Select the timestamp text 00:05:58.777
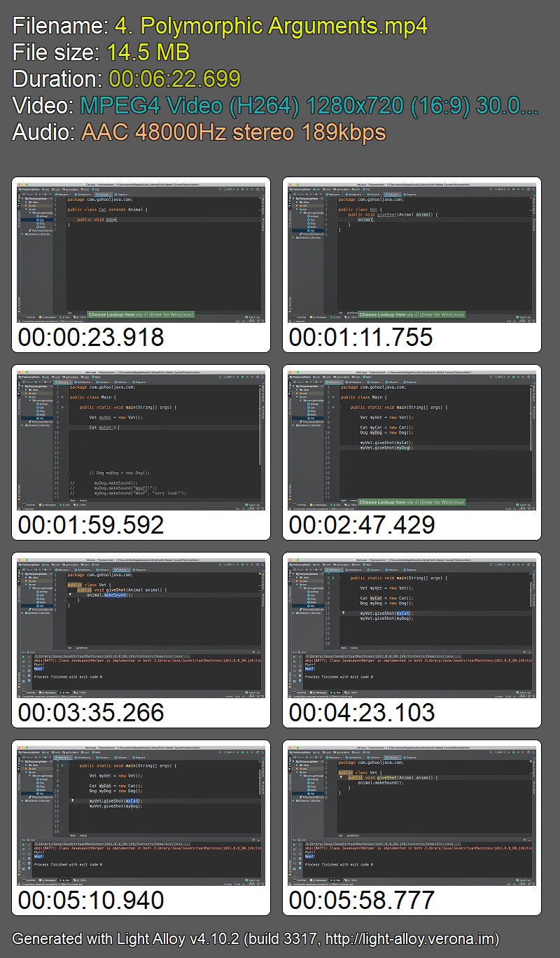The image size is (560, 958). 363,901
